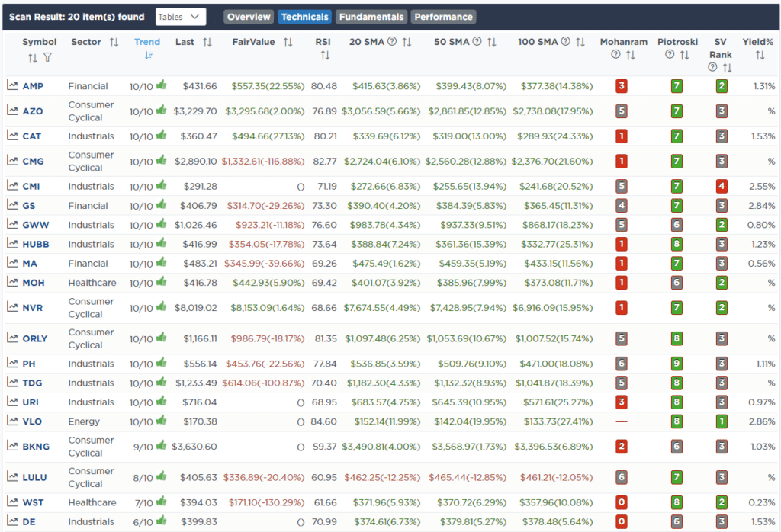The width and height of the screenshot is (781, 532).
Task: Show help for 20 SMA
Action: [392, 41]
